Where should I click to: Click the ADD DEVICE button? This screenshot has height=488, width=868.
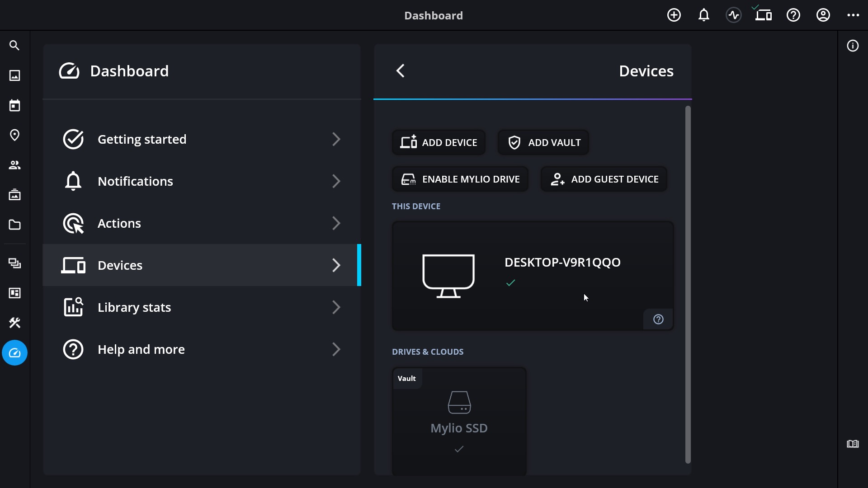[439, 142]
